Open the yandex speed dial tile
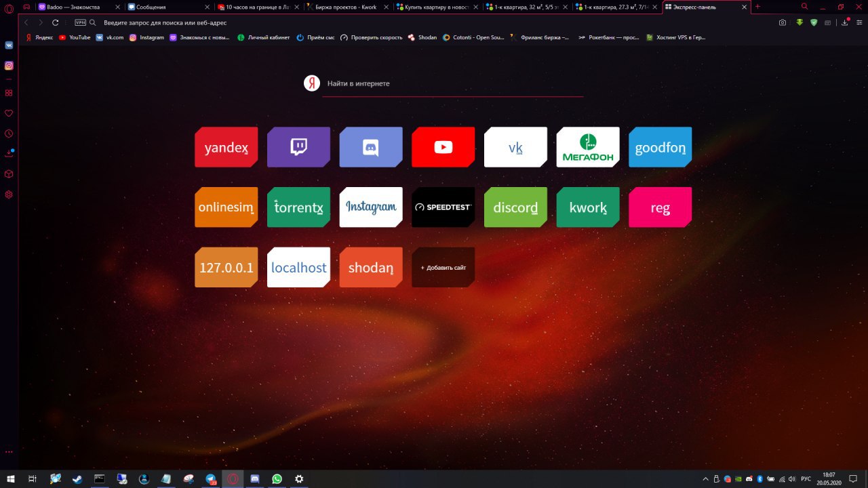This screenshot has height=488, width=868. [226, 147]
